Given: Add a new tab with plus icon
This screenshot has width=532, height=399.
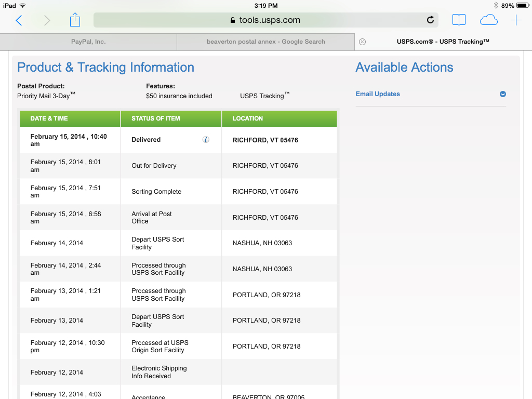Looking at the screenshot, I should (516, 20).
